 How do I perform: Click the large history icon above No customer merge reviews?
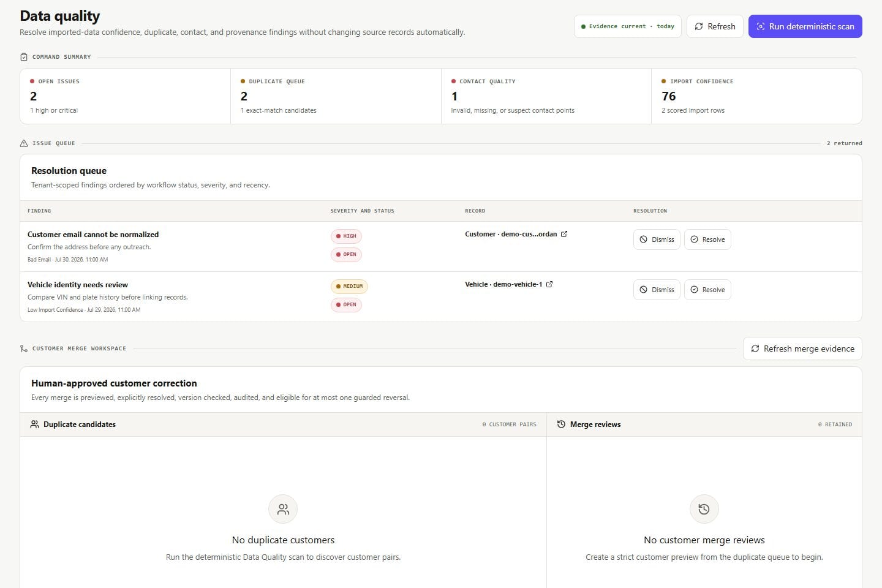point(704,509)
